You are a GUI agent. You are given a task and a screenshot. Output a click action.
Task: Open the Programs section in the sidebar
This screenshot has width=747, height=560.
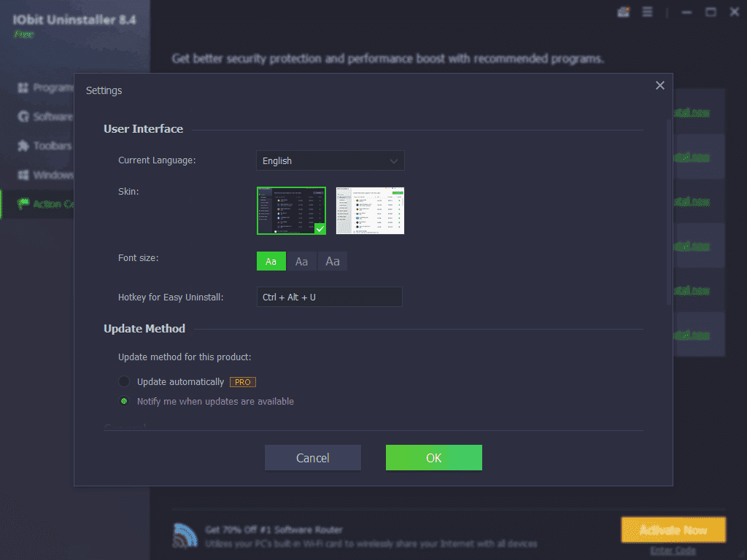pos(45,87)
